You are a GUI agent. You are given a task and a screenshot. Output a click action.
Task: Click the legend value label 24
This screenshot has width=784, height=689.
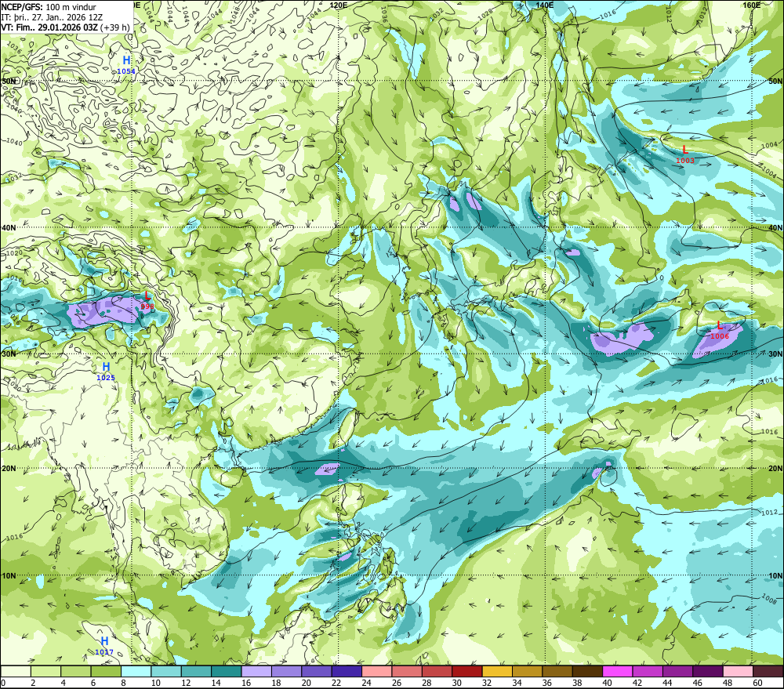366,683
